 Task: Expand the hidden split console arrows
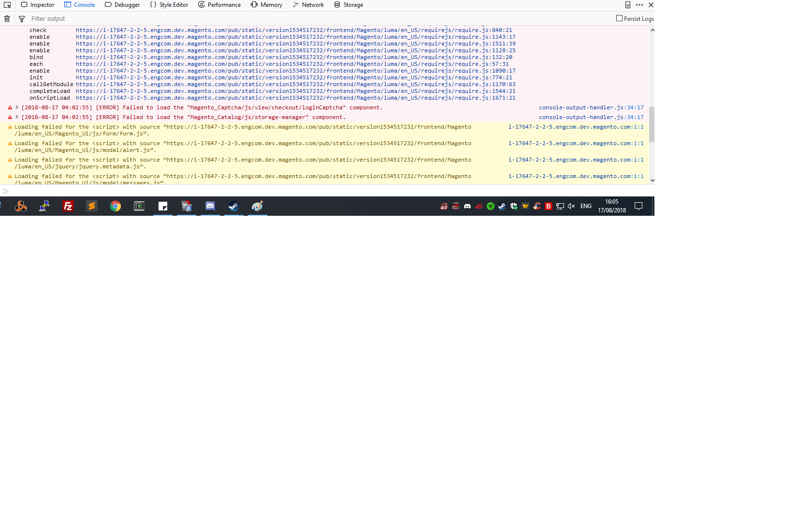point(5,191)
